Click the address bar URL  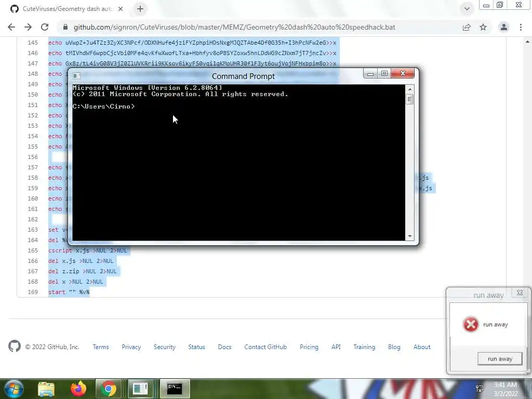(234, 27)
